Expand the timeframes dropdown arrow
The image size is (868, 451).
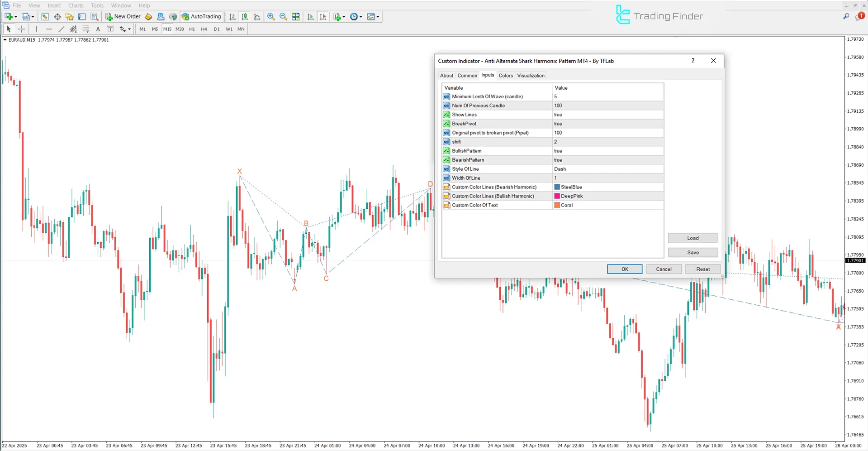pyautogui.click(x=360, y=17)
